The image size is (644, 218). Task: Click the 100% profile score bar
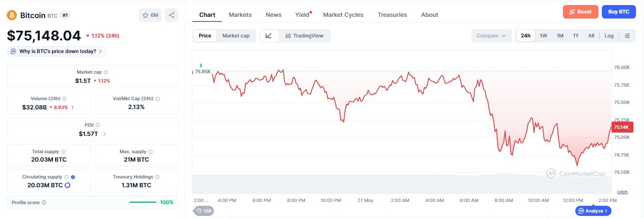143,202
